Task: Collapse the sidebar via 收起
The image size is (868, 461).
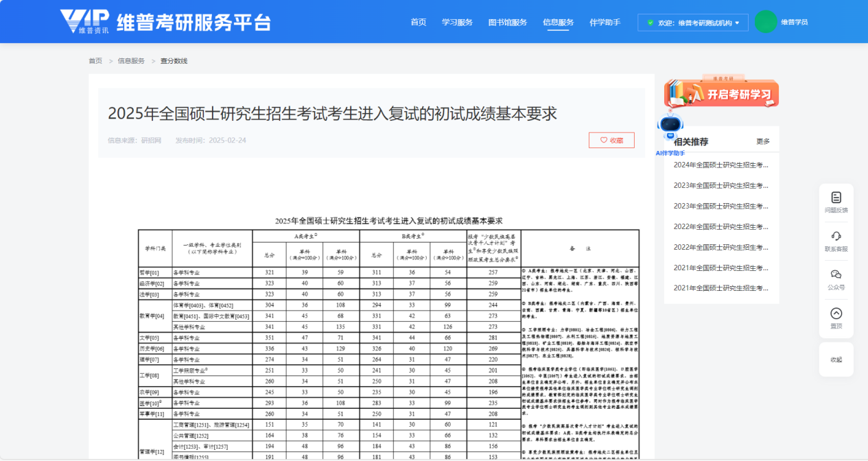Action: pyautogui.click(x=836, y=359)
